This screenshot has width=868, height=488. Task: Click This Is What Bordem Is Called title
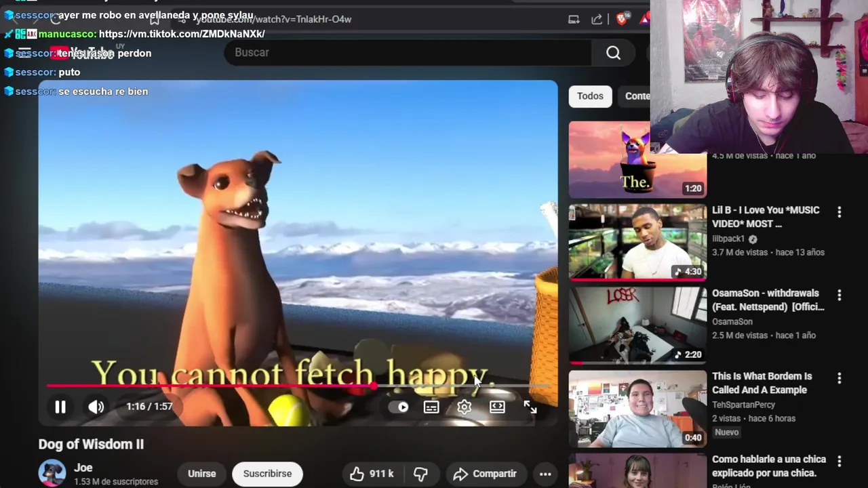pyautogui.click(x=762, y=383)
